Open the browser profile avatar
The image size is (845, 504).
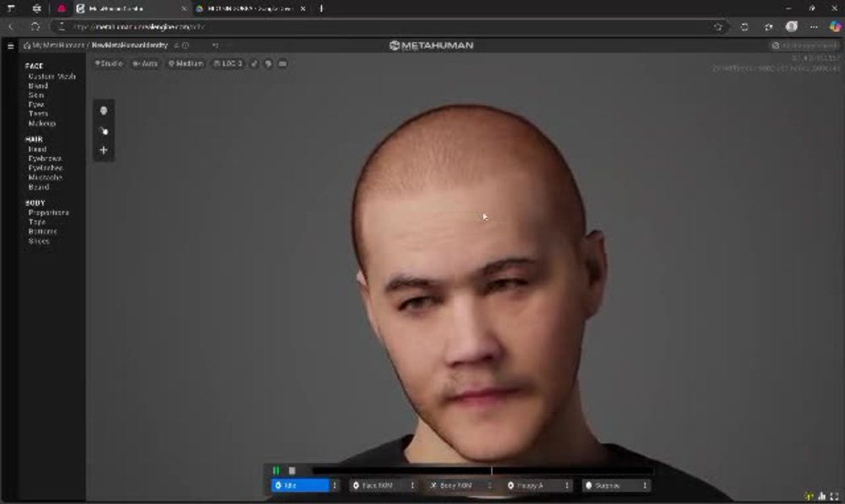(x=791, y=26)
